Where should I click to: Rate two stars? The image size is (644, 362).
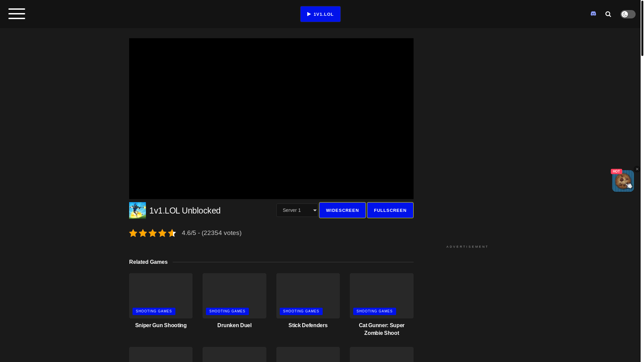[143, 233]
